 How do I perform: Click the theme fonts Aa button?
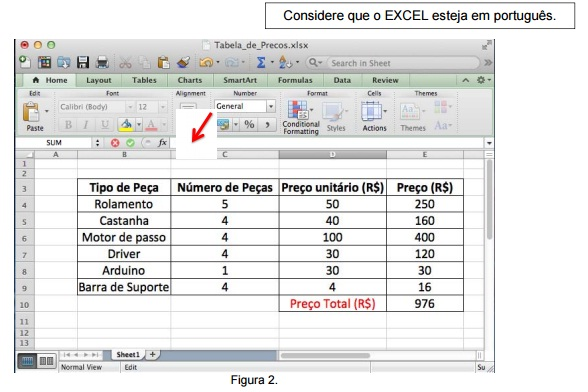442,125
